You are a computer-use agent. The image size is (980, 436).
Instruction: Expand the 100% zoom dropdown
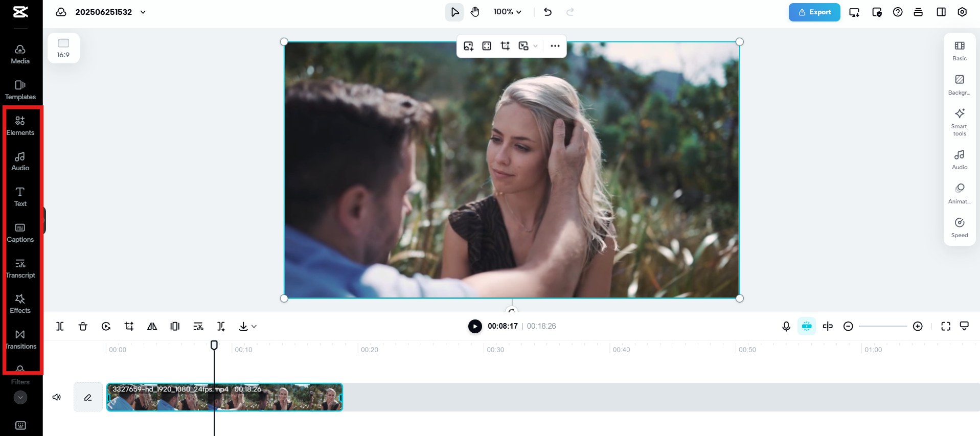pos(507,12)
